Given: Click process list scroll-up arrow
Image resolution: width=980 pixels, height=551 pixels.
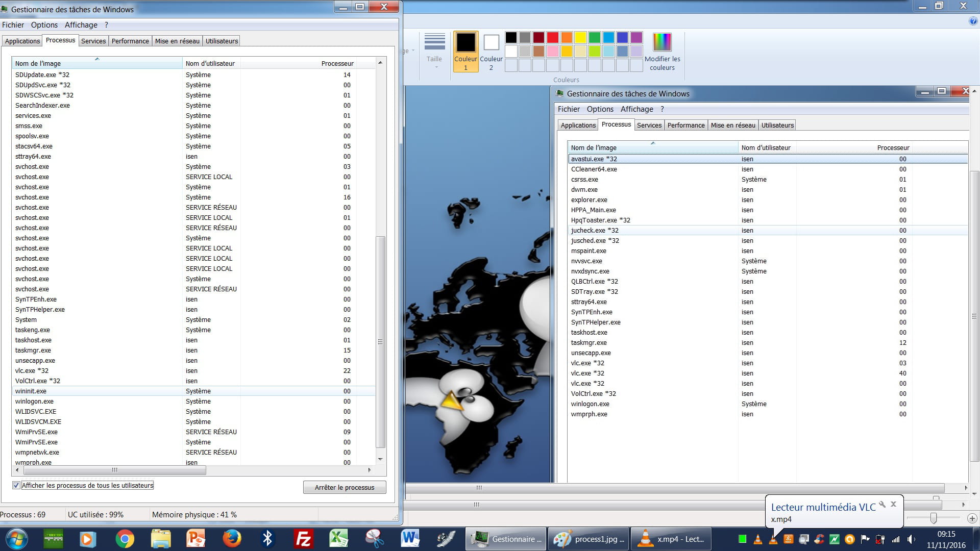Looking at the screenshot, I should (x=380, y=62).
